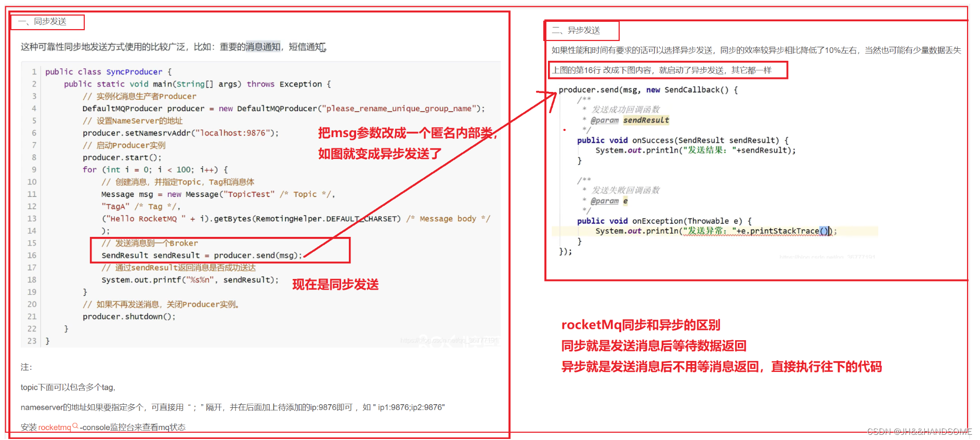The image size is (980, 440).
Task: Click the highlighted "@param e" Javadoc tag
Action: coord(609,201)
